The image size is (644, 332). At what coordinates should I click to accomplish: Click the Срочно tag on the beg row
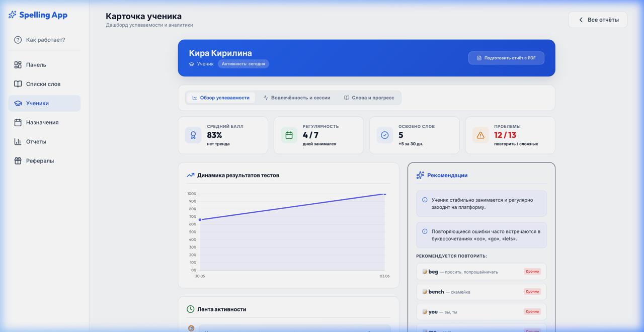pos(532,271)
